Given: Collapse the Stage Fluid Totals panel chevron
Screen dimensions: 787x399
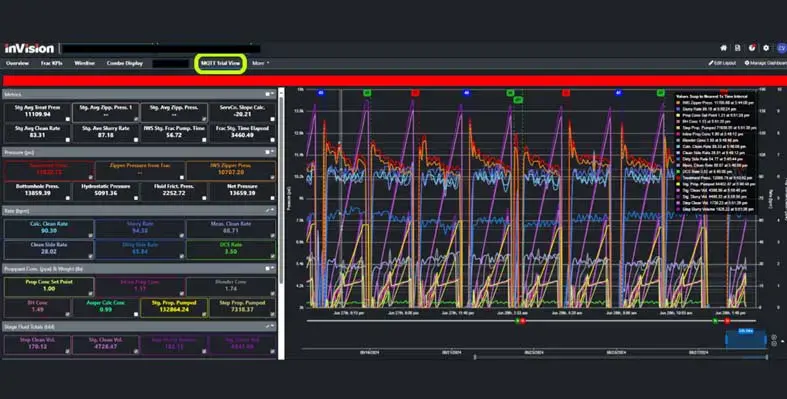Looking at the screenshot, I should [x=273, y=326].
